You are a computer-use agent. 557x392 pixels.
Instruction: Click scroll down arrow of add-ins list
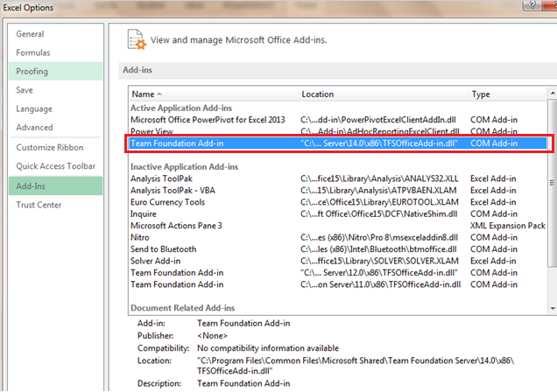click(553, 309)
